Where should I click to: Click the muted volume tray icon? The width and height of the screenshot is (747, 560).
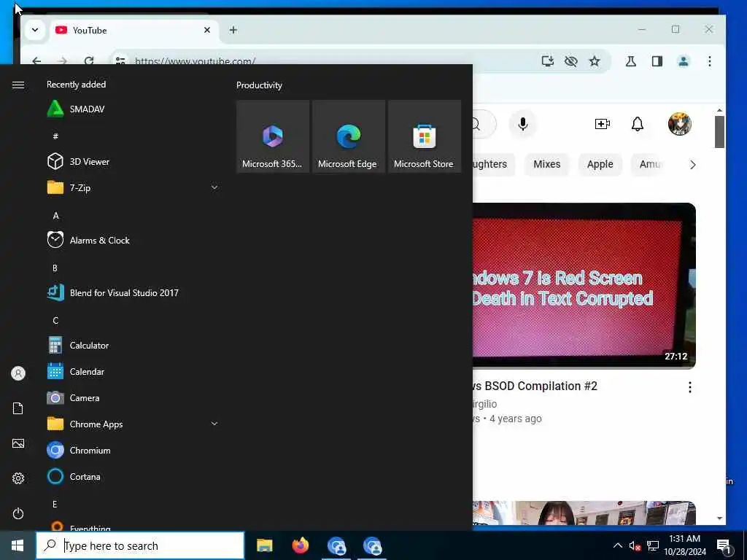635,546
